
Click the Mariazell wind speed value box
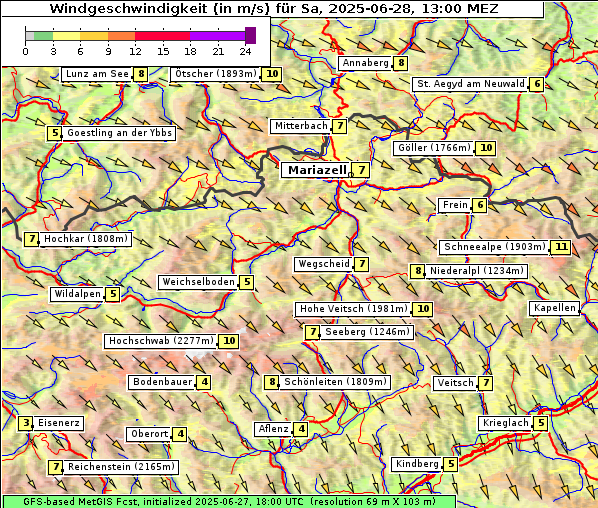(362, 170)
